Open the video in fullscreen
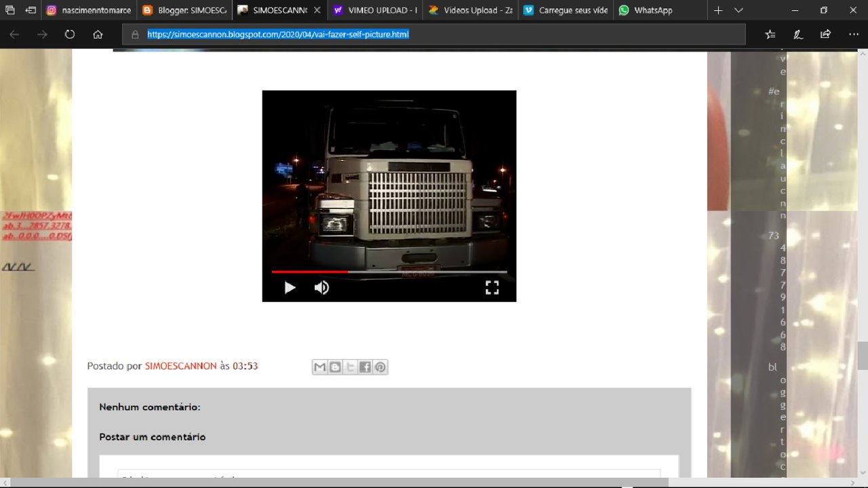 [x=492, y=288]
